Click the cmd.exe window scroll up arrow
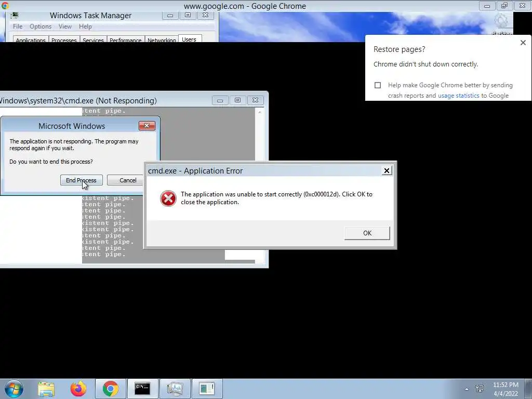 260,112
